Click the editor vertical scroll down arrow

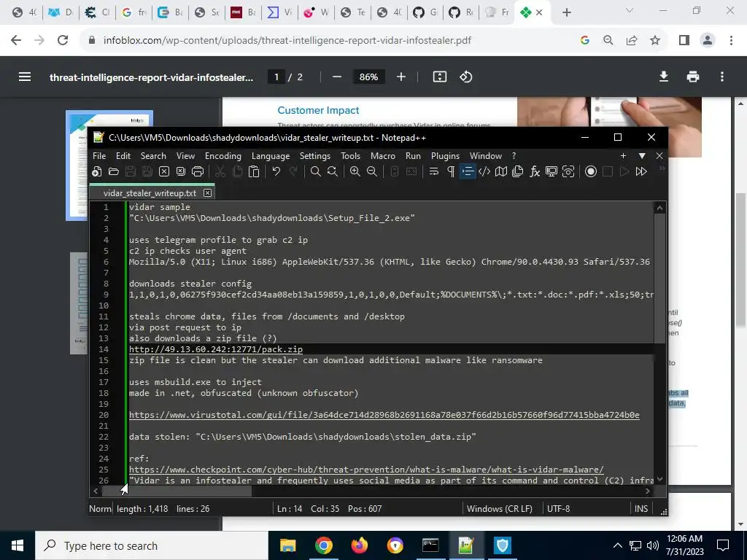pos(659,479)
